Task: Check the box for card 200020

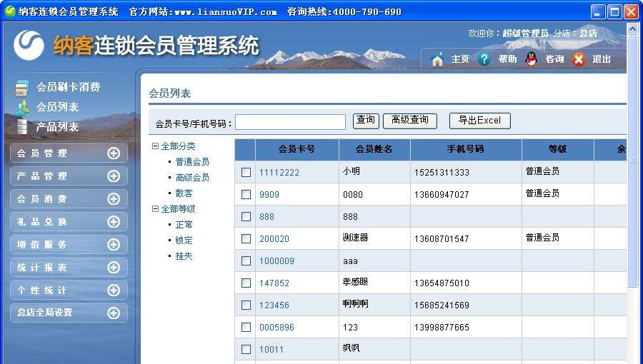Action: (x=246, y=238)
